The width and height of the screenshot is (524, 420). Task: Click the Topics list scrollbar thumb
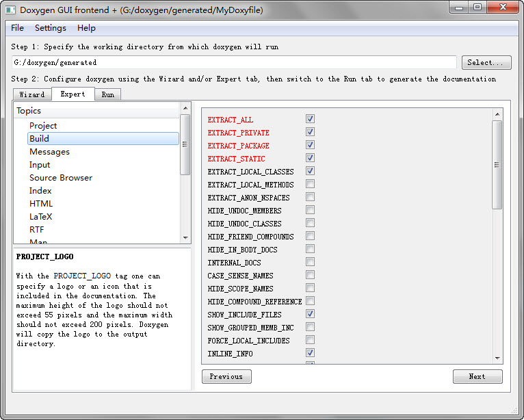185,144
